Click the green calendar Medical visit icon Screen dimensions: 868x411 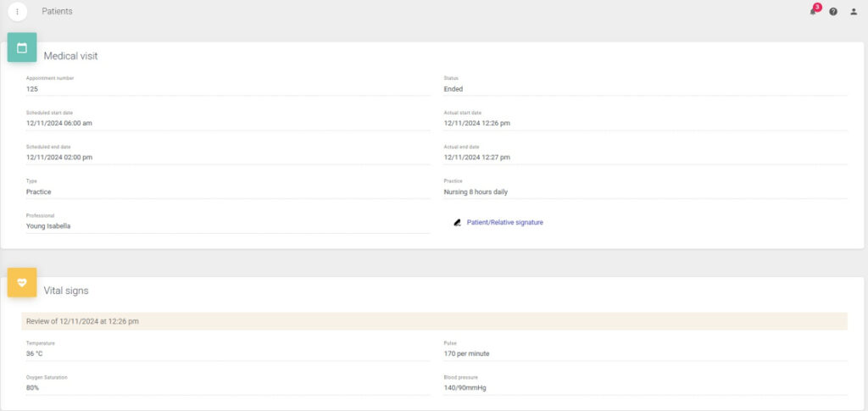coord(22,47)
